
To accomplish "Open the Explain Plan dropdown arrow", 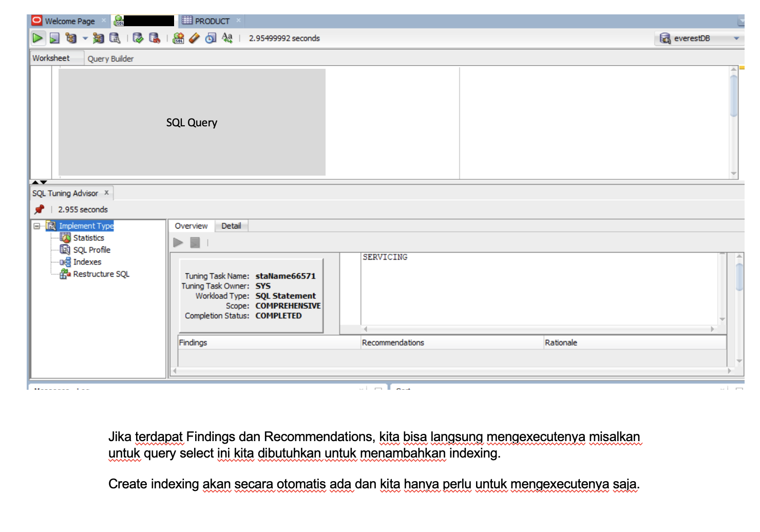I will 85,38.
